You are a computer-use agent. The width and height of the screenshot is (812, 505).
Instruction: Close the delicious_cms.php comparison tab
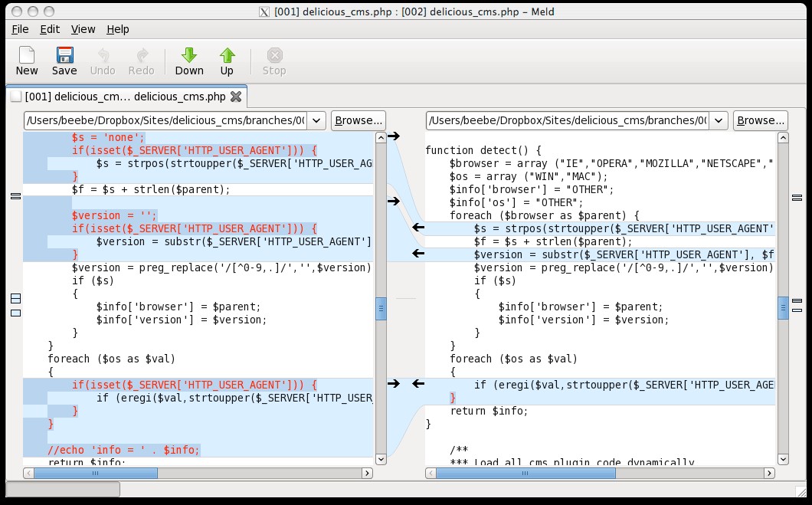coord(236,97)
